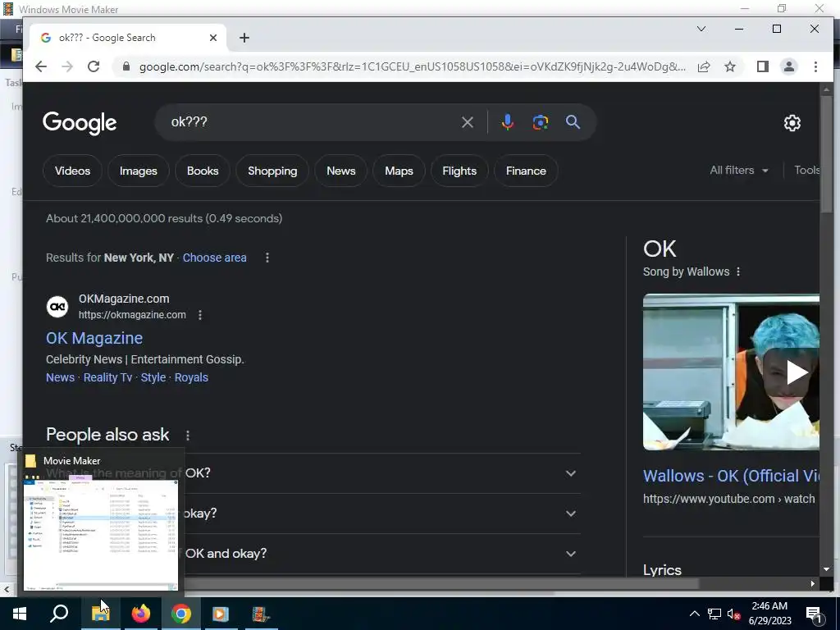Viewport: 840px width, 630px height.
Task: Filter results by Videos
Action: pos(72,171)
